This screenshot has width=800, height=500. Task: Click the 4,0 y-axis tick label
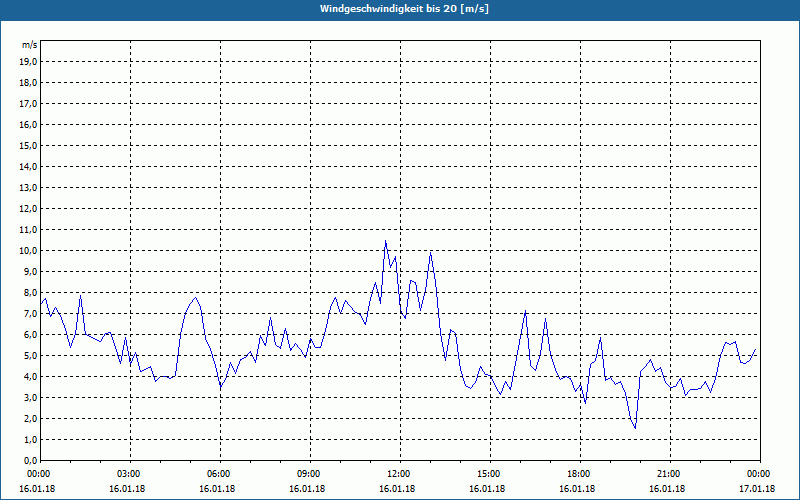[x=31, y=377]
